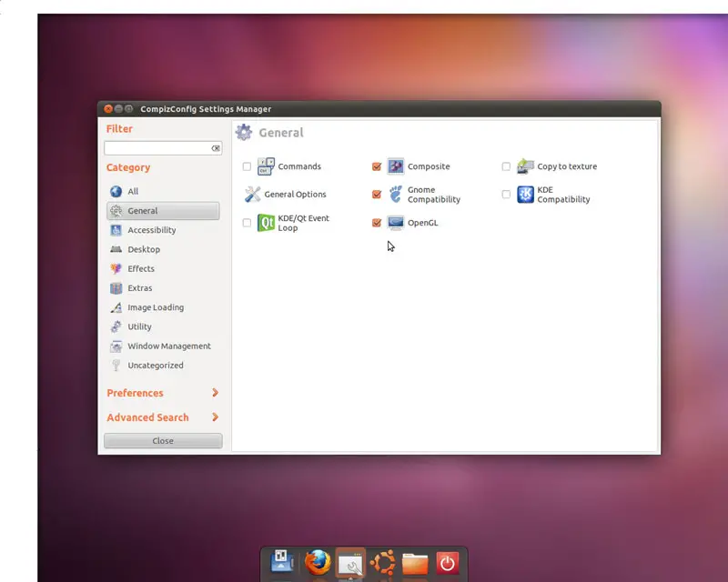The height and width of the screenshot is (582, 728).
Task: Click the Utility category icon
Action: 116,326
